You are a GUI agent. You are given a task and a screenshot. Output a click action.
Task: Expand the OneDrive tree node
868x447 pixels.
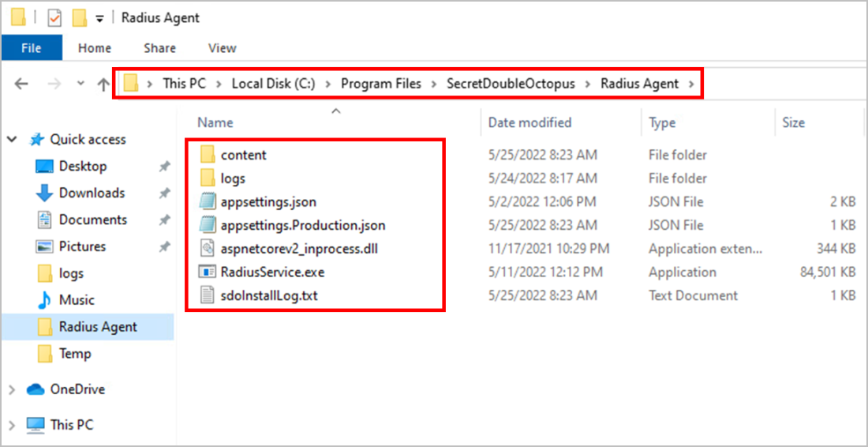pos(12,390)
